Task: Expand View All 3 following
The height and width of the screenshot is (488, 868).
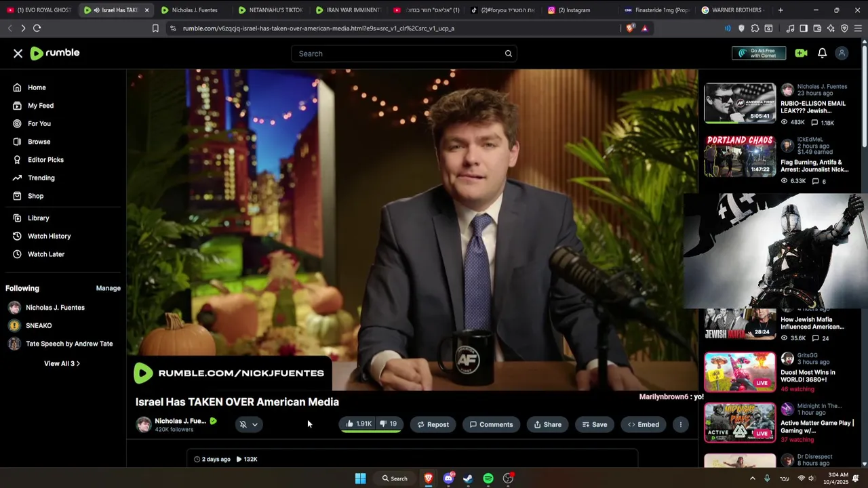Action: pos(62,363)
